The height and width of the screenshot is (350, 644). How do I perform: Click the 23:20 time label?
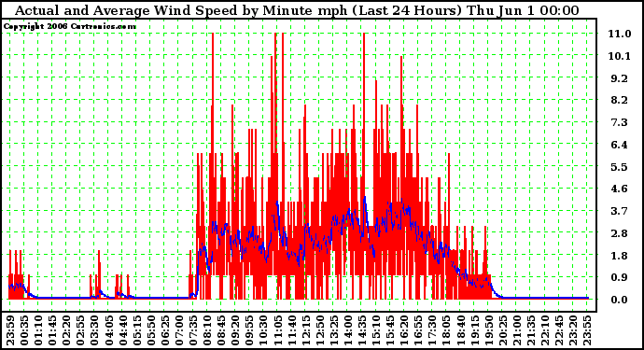[x=573, y=330]
